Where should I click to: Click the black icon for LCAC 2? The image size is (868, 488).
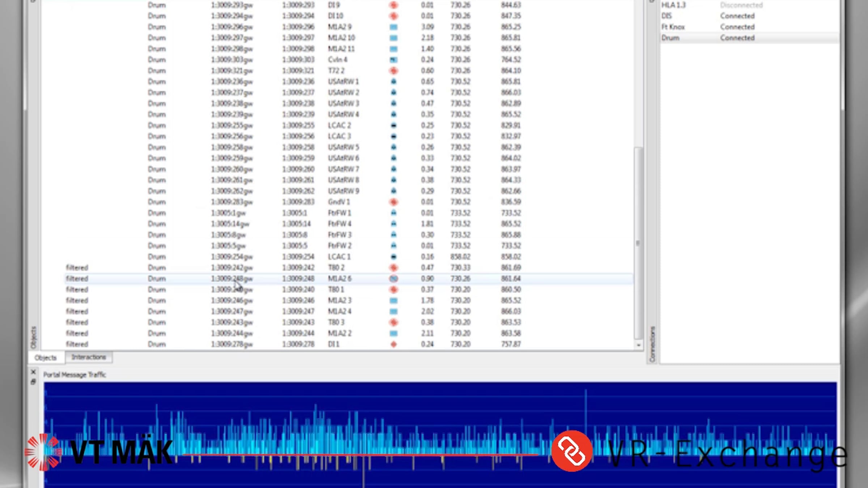pos(393,125)
